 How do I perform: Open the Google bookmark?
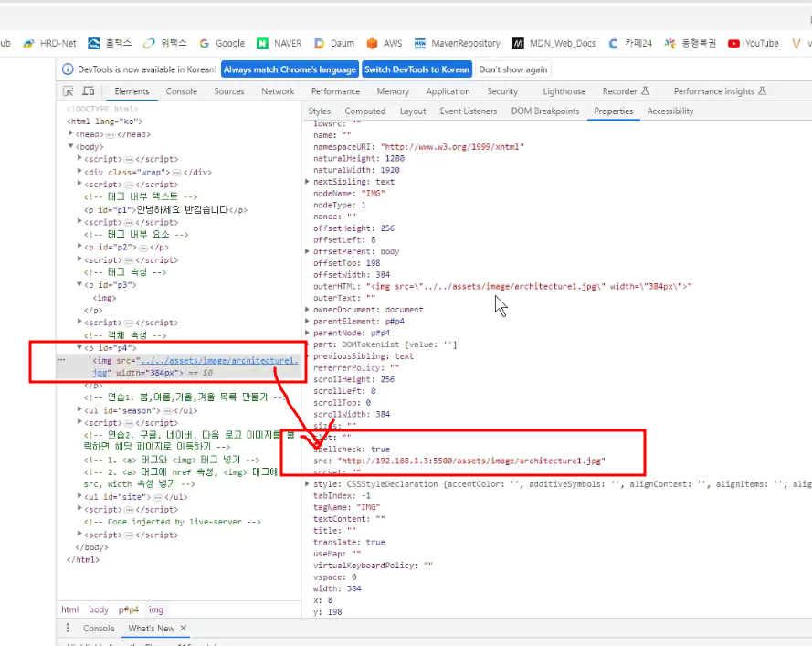(x=222, y=44)
